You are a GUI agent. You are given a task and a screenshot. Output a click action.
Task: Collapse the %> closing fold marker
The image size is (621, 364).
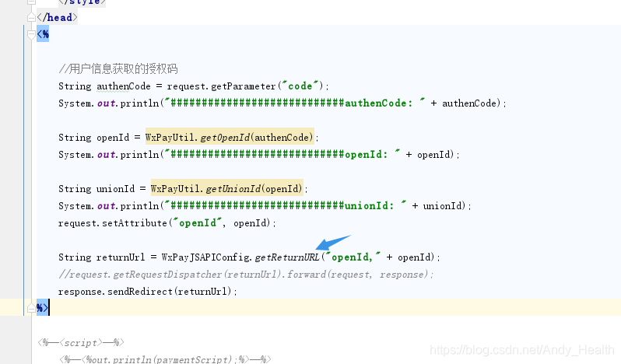point(31,308)
